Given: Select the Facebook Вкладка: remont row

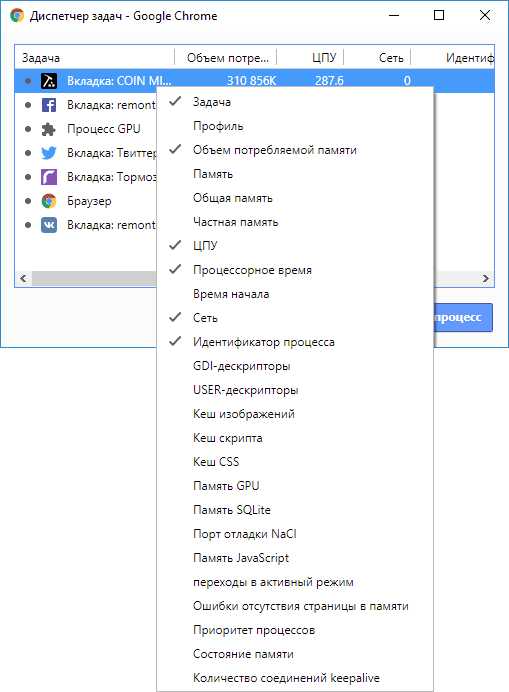Looking at the screenshot, I should point(86,105).
